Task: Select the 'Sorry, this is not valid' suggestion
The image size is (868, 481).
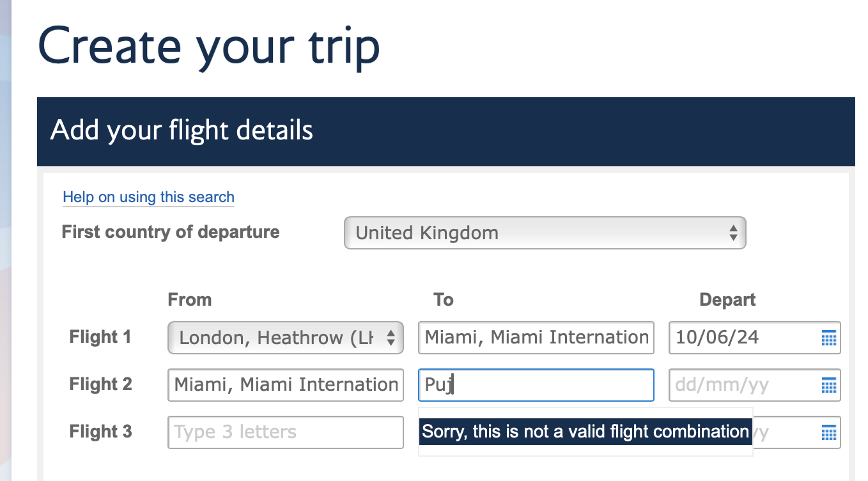Action: [x=584, y=432]
